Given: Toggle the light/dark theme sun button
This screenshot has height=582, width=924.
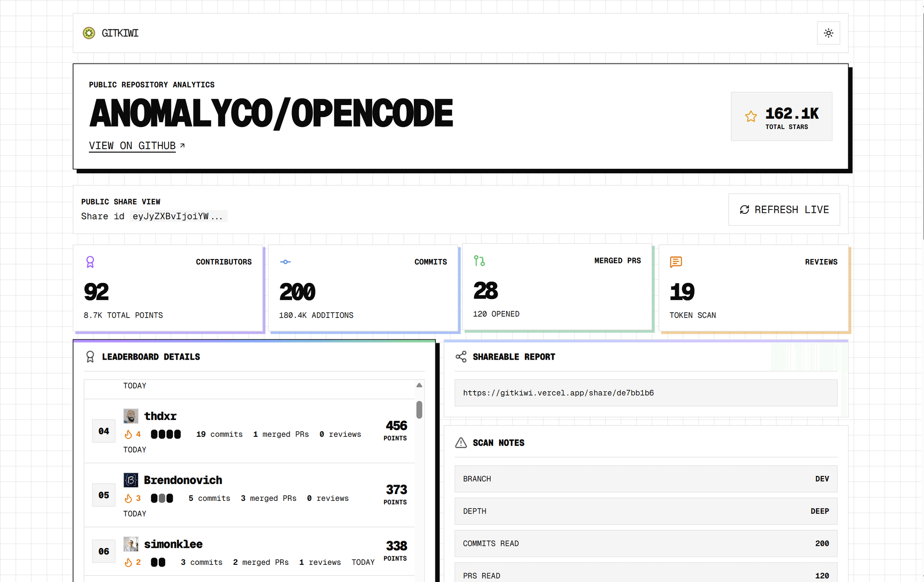Looking at the screenshot, I should coord(828,33).
